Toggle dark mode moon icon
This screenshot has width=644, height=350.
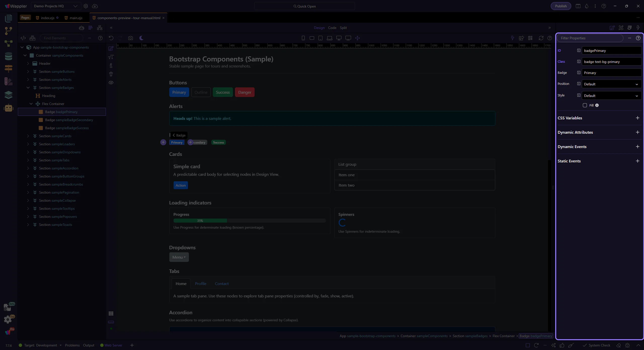coord(141,38)
